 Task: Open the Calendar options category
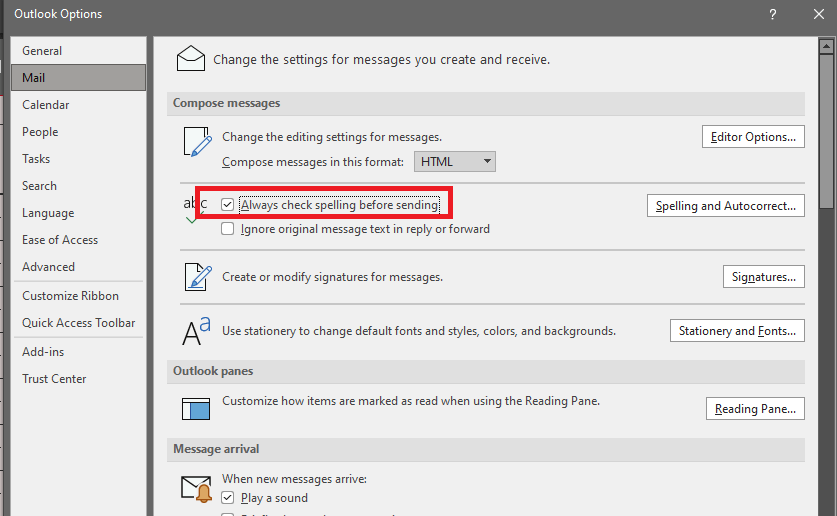tap(78, 105)
